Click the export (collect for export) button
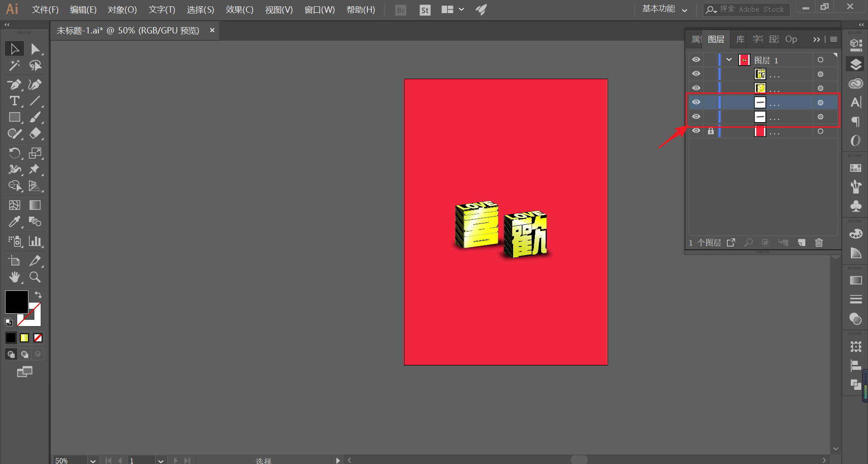The image size is (868, 464). coord(731,243)
